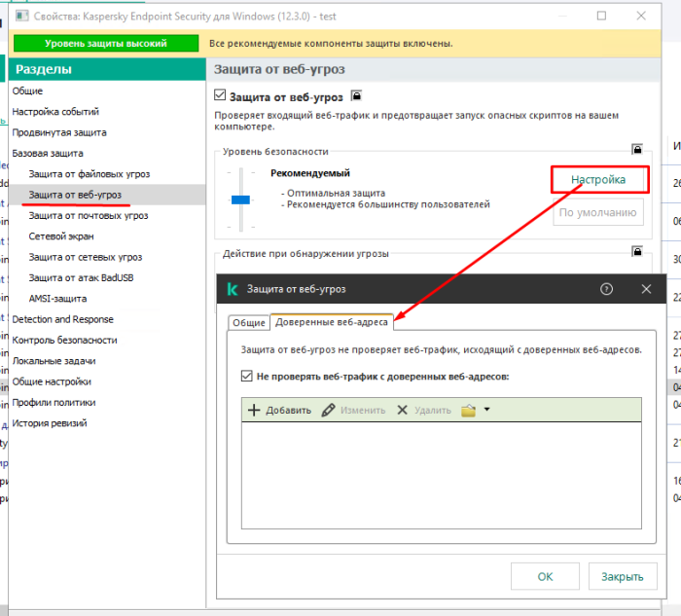The height and width of the screenshot is (616, 681).
Task: Click inside the trusted web addresses list area
Action: click(442, 475)
